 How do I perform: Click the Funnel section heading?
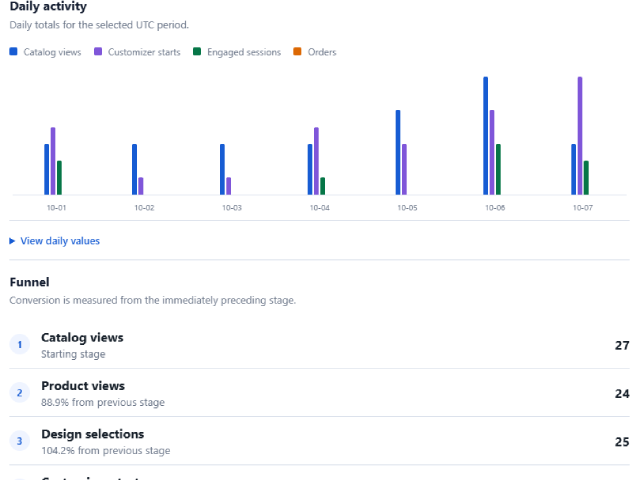[29, 282]
